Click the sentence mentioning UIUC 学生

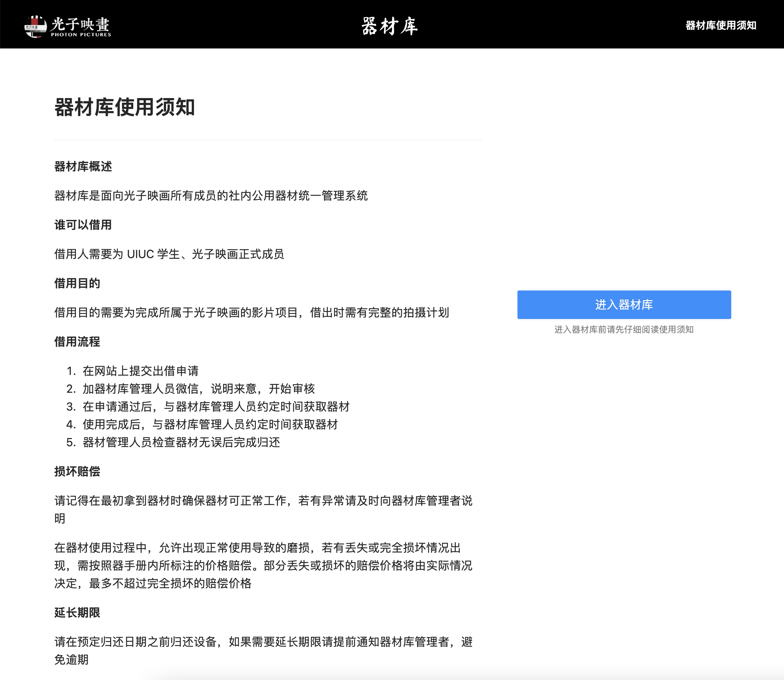169,254
